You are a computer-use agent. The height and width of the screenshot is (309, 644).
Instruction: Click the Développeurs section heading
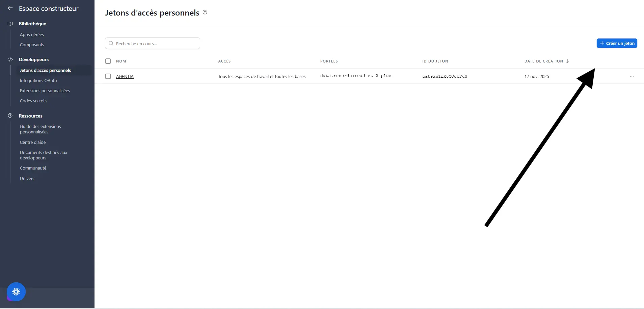pos(34,59)
